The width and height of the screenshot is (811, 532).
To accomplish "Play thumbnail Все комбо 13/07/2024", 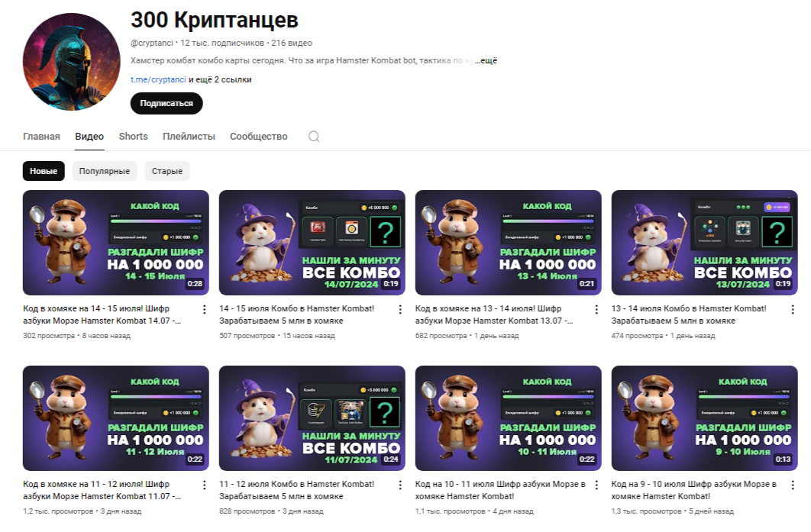I will coord(704,243).
